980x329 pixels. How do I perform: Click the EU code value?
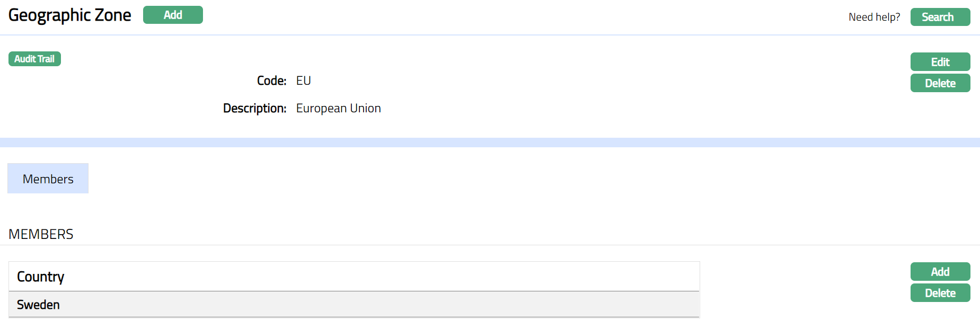pos(304,81)
